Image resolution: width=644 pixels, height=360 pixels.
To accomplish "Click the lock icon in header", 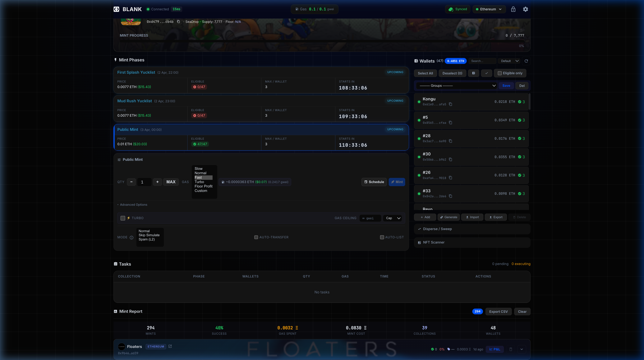I will [x=513, y=9].
